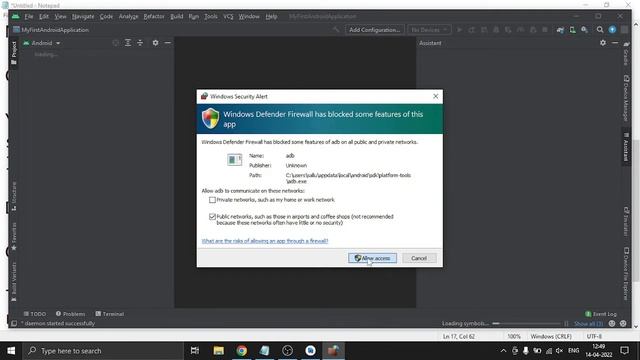
Task: Uncheck the Public networks checkbox
Action: 212,217
